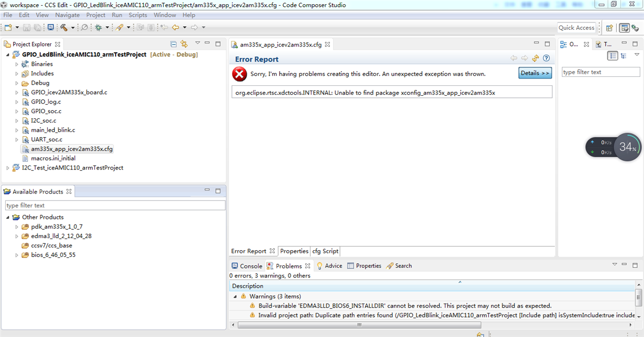Expand the I2C_Test_iceAMIC110_armTestProject node
The image size is (644, 337).
coord(8,168)
